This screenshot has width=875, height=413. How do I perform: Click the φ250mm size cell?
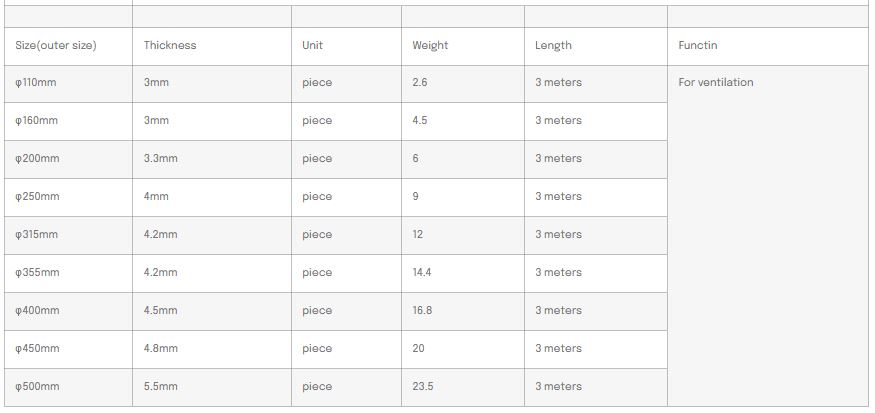tap(38, 196)
